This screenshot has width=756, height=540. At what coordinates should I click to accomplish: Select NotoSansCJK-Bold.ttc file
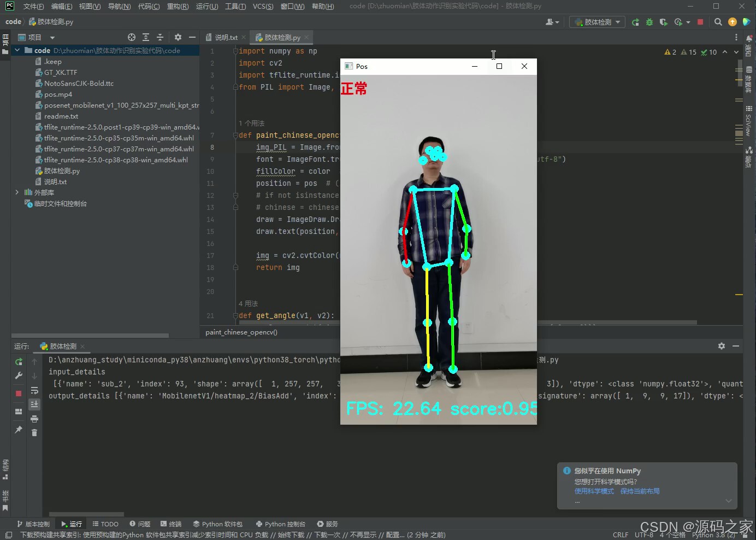[79, 83]
